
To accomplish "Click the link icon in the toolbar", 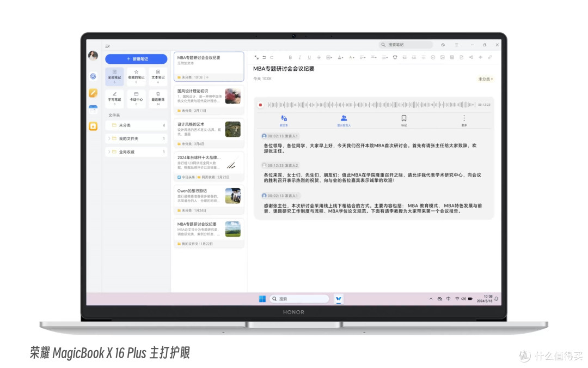I will coord(490,57).
